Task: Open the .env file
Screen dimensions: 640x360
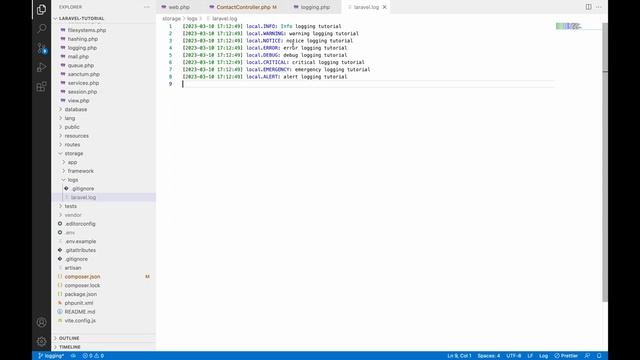Action: pos(70,233)
